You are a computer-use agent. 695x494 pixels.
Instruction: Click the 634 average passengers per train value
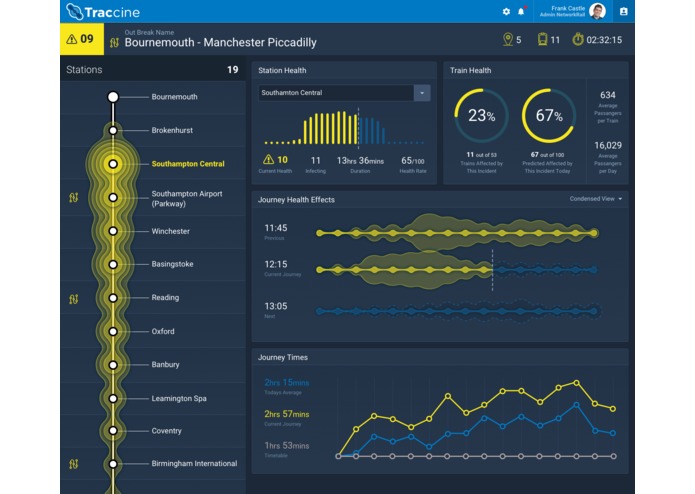pyautogui.click(x=607, y=95)
